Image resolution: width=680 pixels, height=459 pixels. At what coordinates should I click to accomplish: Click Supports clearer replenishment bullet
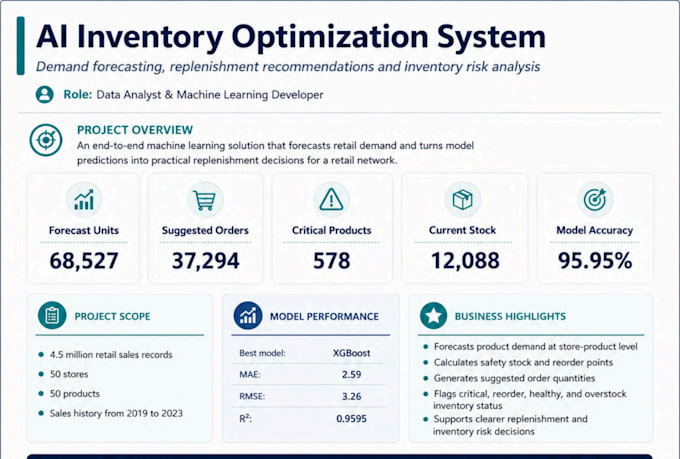point(510,425)
